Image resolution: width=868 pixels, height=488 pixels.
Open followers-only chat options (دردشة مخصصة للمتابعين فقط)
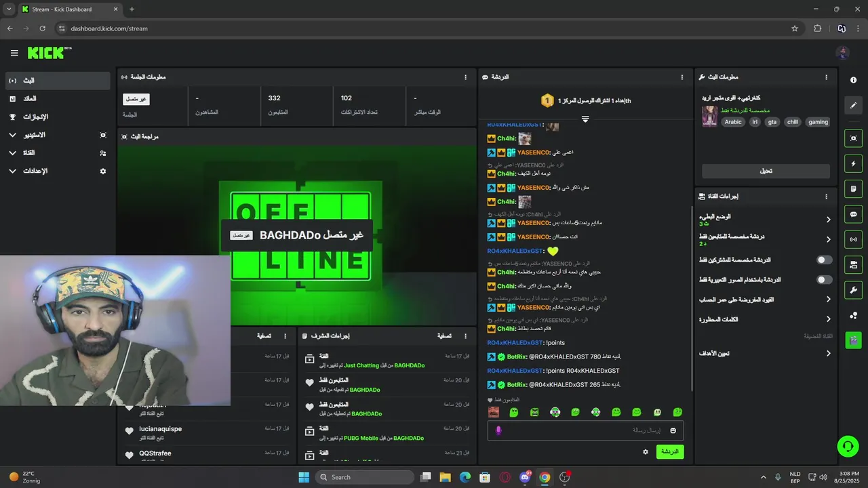tap(766, 239)
